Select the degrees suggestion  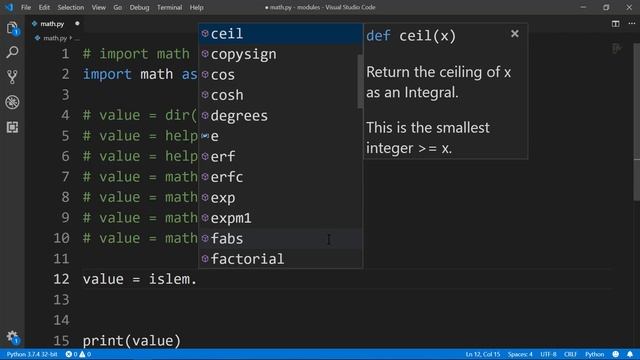click(x=280, y=116)
